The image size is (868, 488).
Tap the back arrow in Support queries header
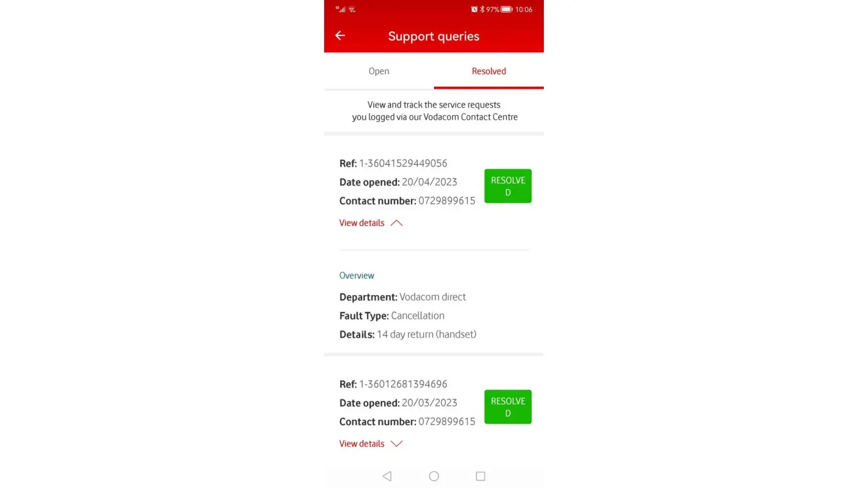click(x=340, y=36)
